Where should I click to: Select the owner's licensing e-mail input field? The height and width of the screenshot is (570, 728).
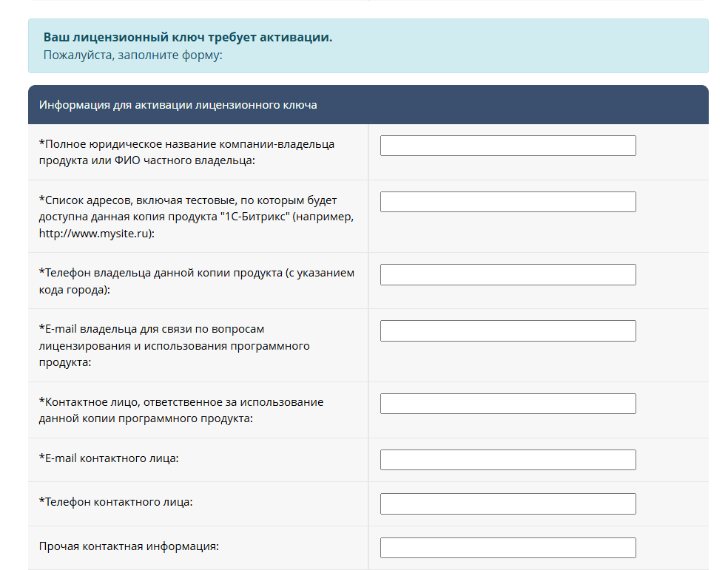[x=508, y=330]
